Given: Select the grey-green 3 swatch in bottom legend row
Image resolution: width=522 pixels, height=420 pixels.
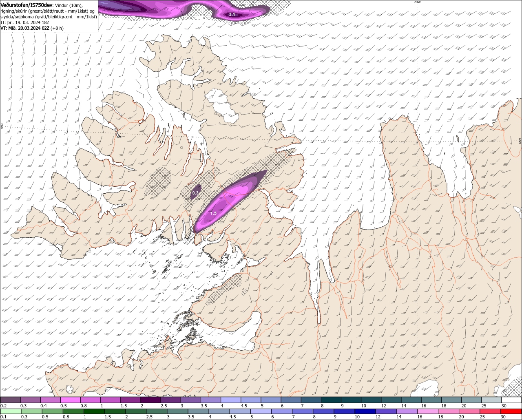Looking at the screenshot, I should tap(177, 411).
